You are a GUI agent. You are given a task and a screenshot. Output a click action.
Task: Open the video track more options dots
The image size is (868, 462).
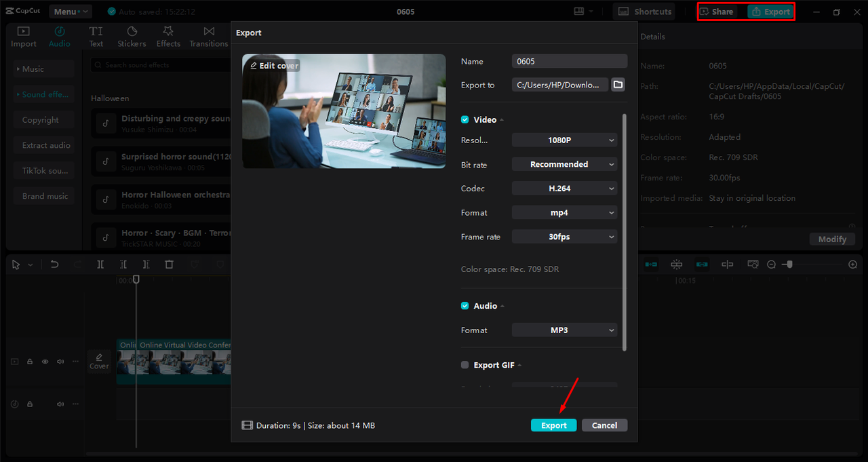(x=76, y=362)
